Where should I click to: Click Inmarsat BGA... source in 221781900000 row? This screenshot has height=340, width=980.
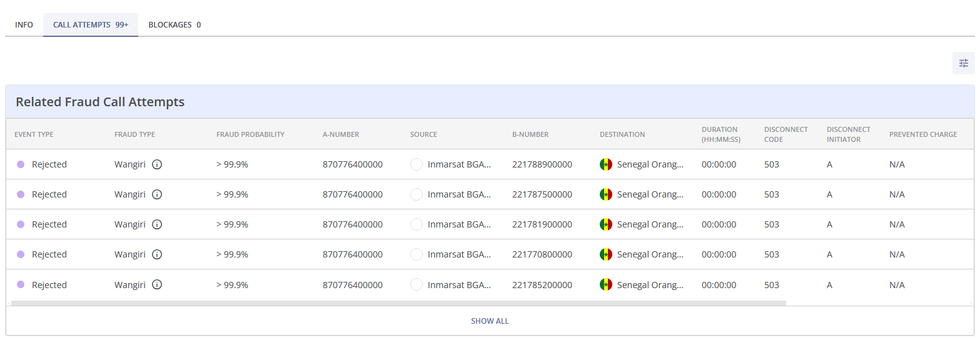(x=460, y=224)
